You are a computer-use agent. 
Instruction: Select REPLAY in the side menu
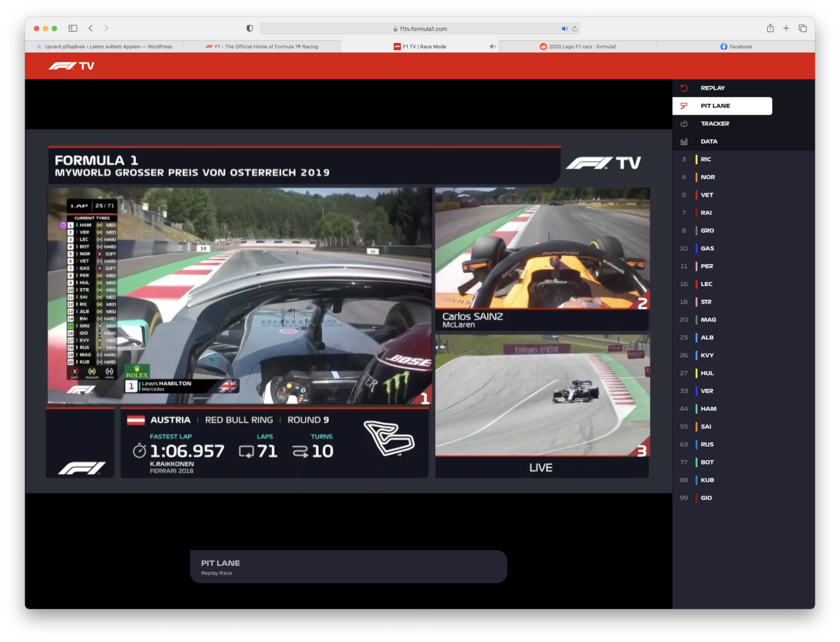pyautogui.click(x=722, y=88)
